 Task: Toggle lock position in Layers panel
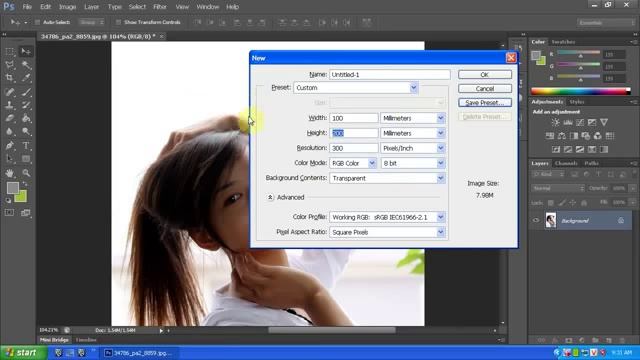point(573,203)
